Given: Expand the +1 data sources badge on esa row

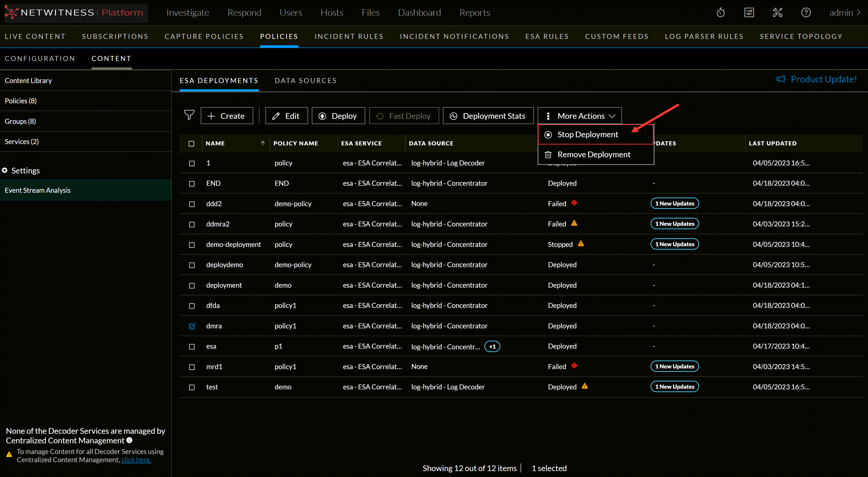Looking at the screenshot, I should click(492, 347).
